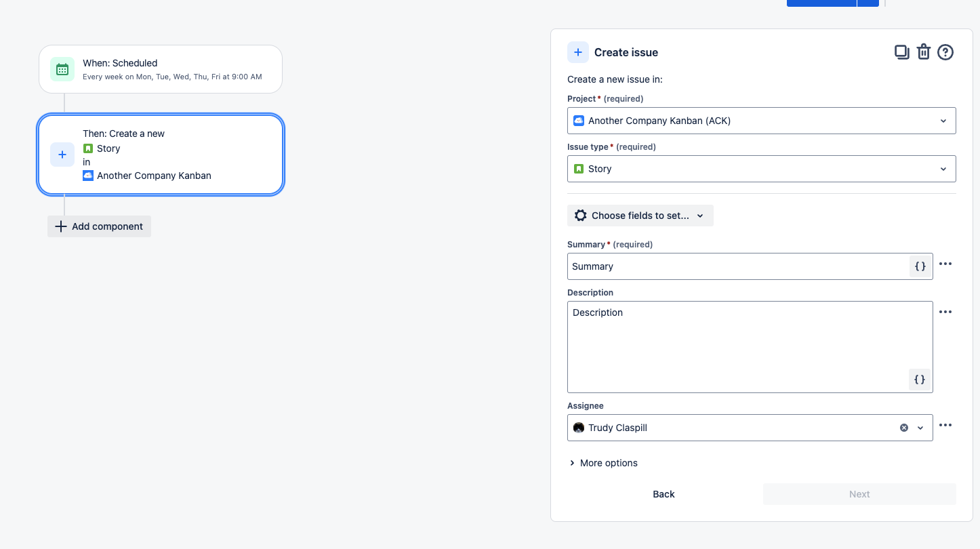Insert smart value in Summary field

click(x=920, y=266)
